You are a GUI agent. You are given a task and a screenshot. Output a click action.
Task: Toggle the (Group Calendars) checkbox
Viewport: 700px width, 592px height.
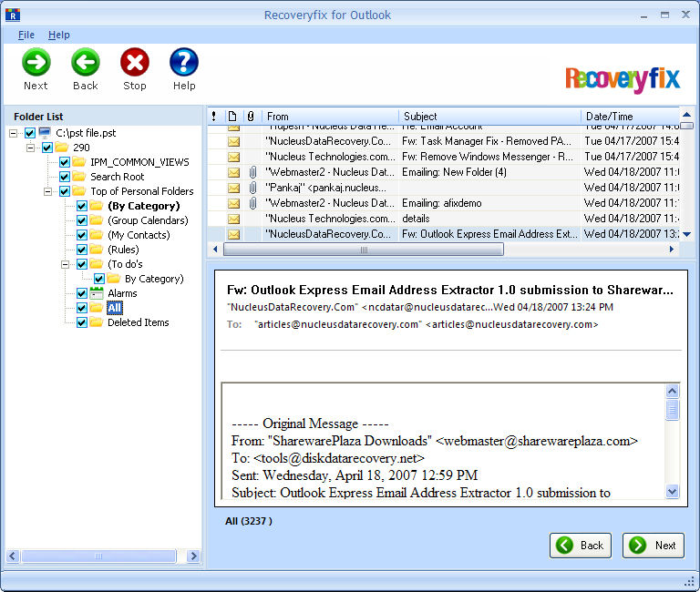point(82,220)
